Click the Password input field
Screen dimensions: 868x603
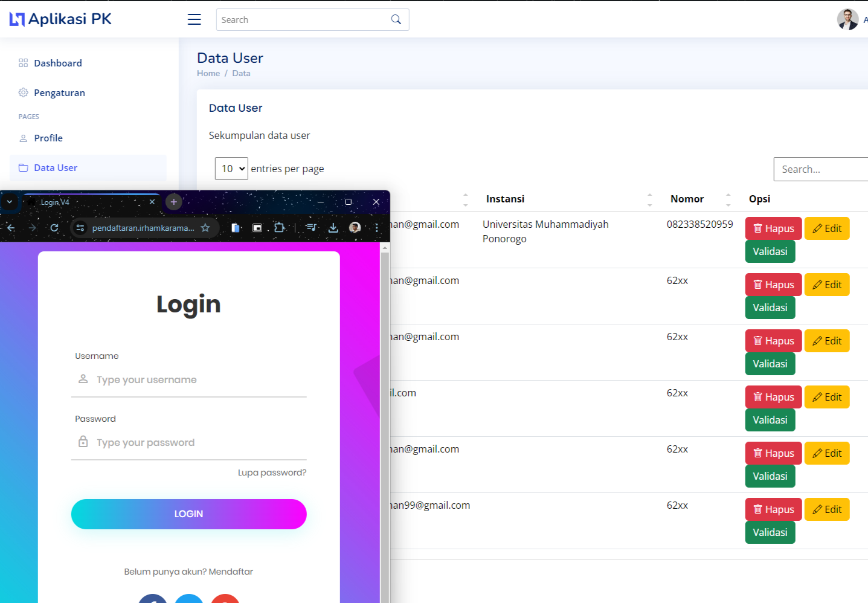tap(189, 442)
